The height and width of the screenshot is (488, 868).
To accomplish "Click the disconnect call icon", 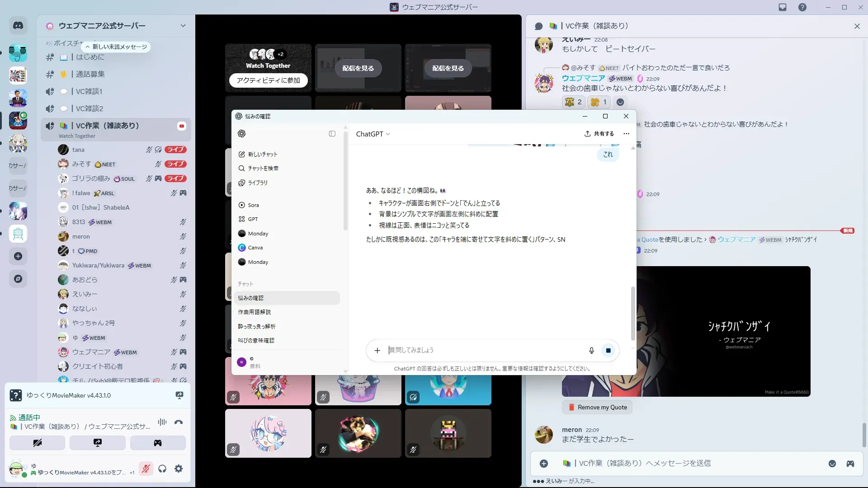I will tap(179, 422).
